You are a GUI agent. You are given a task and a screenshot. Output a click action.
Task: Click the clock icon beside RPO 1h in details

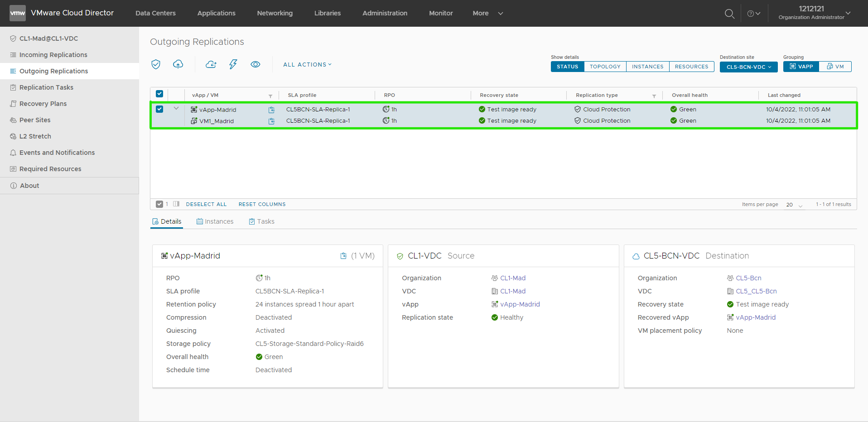259,278
